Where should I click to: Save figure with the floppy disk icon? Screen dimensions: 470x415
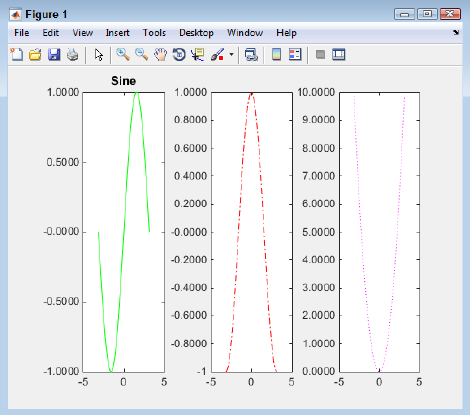tap(54, 55)
